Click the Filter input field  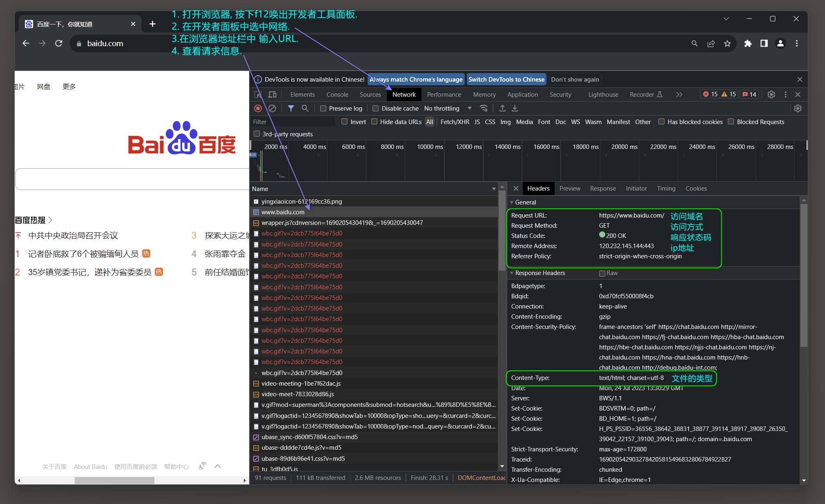[293, 122]
